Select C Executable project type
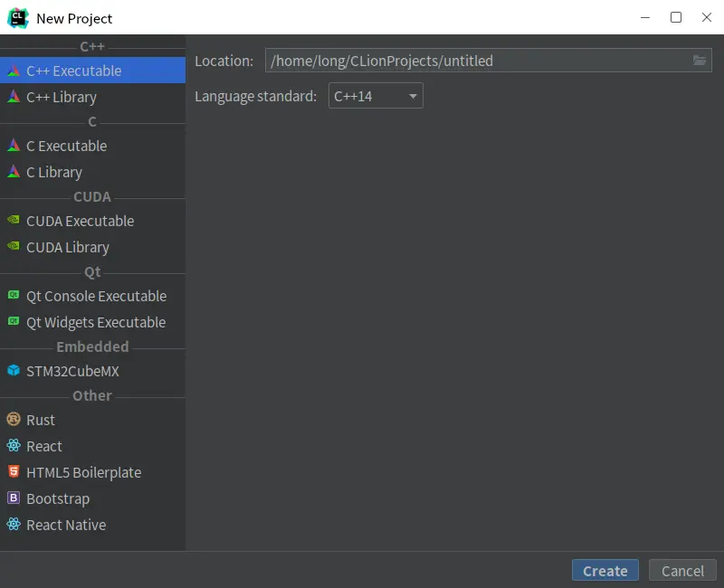This screenshot has width=724, height=588. pos(66,146)
